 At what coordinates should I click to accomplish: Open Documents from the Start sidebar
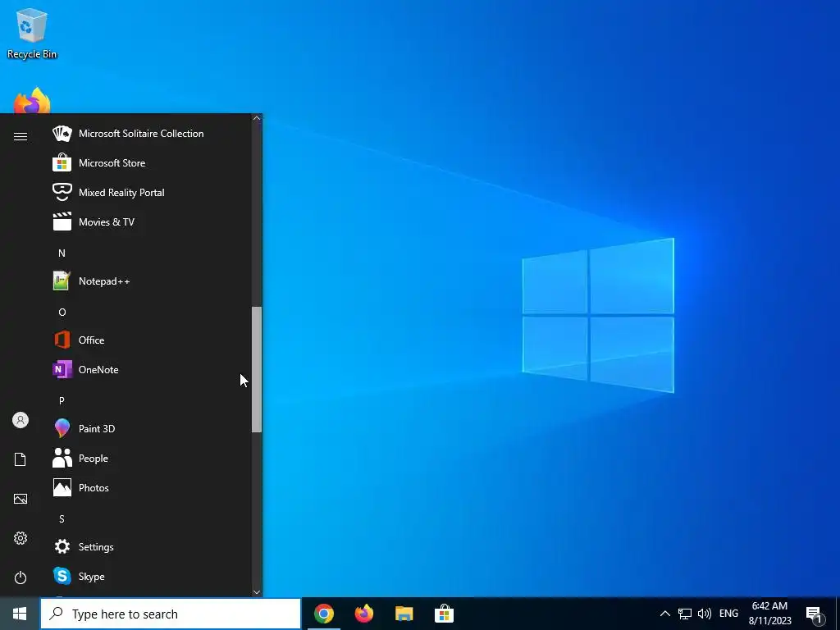pyautogui.click(x=21, y=459)
